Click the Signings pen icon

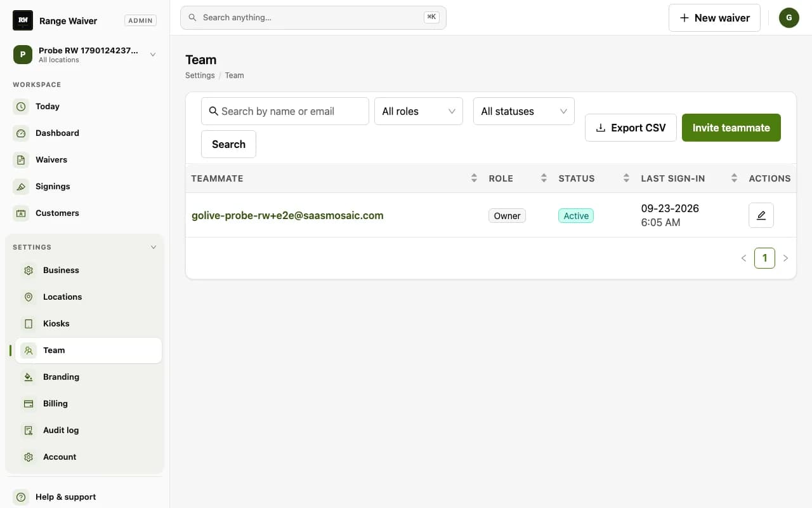click(x=21, y=187)
